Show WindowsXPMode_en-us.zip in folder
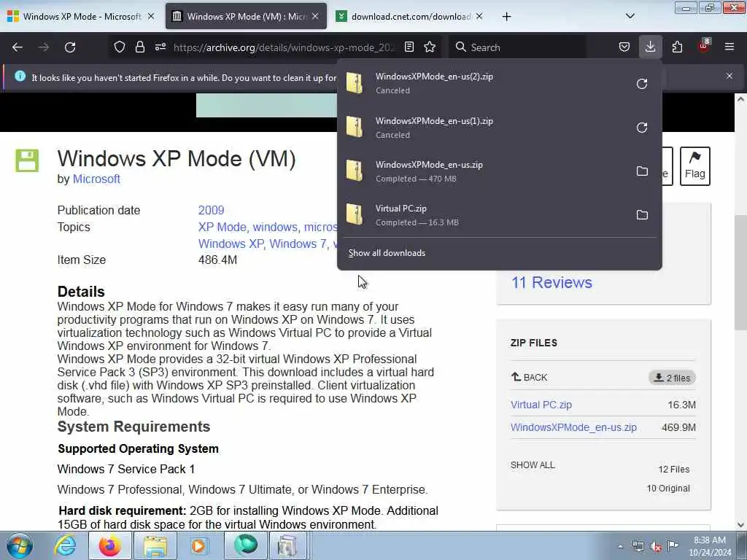Image resolution: width=747 pixels, height=560 pixels. click(x=642, y=171)
